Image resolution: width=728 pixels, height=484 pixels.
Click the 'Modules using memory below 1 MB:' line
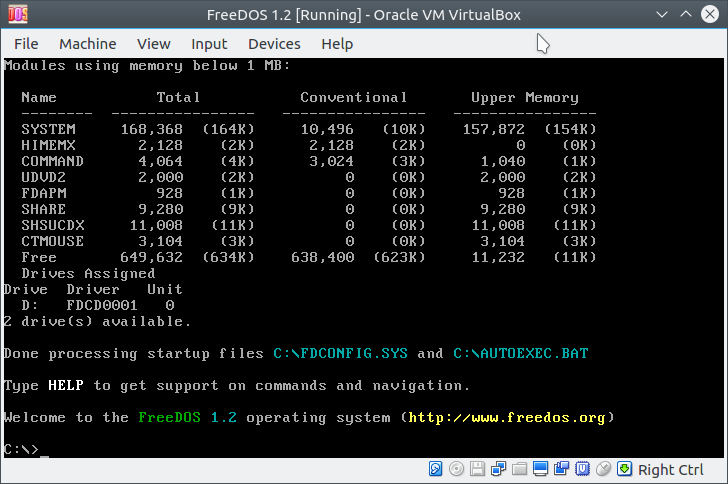[x=147, y=66]
